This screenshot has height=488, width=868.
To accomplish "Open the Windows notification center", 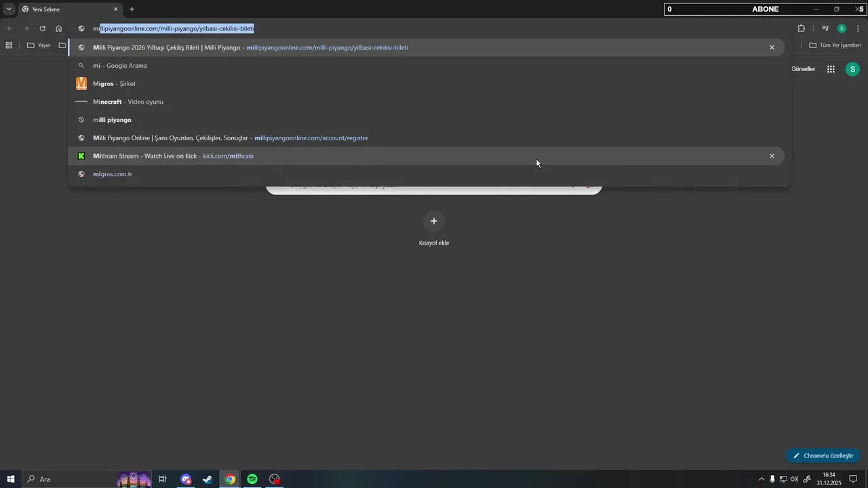I will [x=853, y=479].
